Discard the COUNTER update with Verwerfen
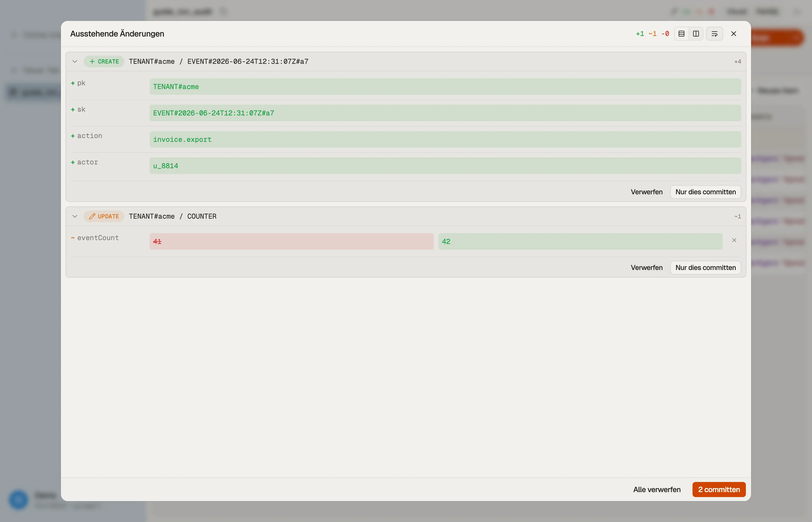The width and height of the screenshot is (812, 522). 646,267
